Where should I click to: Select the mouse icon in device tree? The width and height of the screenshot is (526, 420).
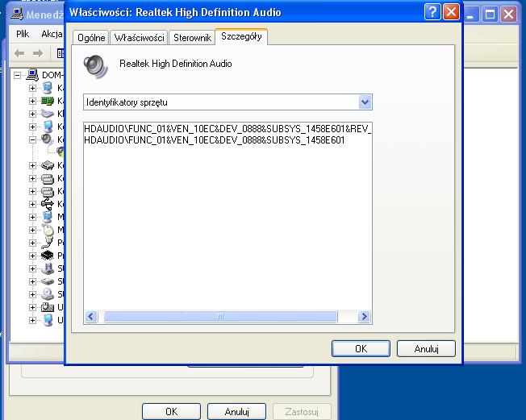(48, 230)
